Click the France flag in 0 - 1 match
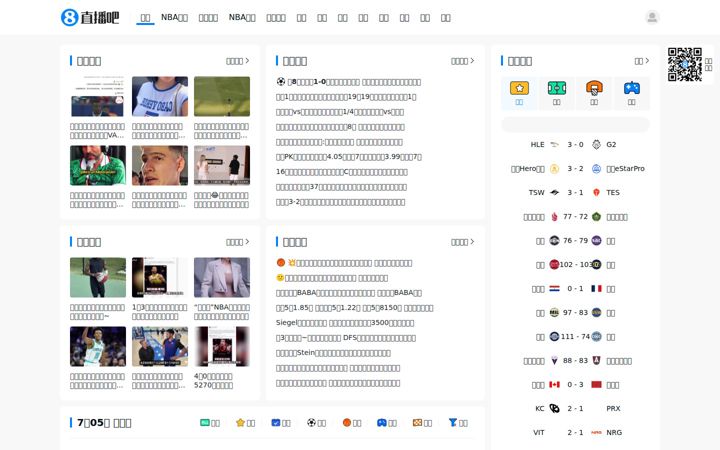Image resolution: width=720 pixels, height=450 pixels. click(x=596, y=288)
